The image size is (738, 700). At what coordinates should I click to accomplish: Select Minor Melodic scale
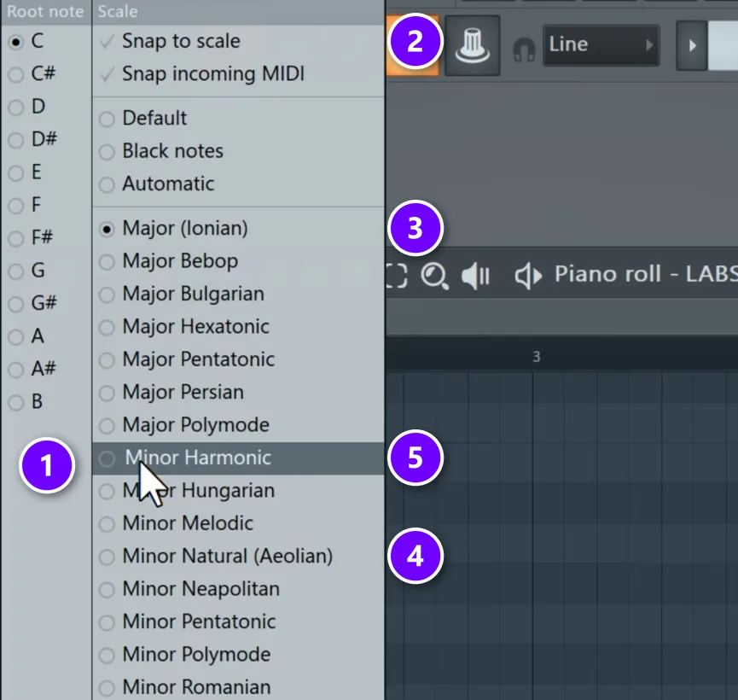(238, 523)
